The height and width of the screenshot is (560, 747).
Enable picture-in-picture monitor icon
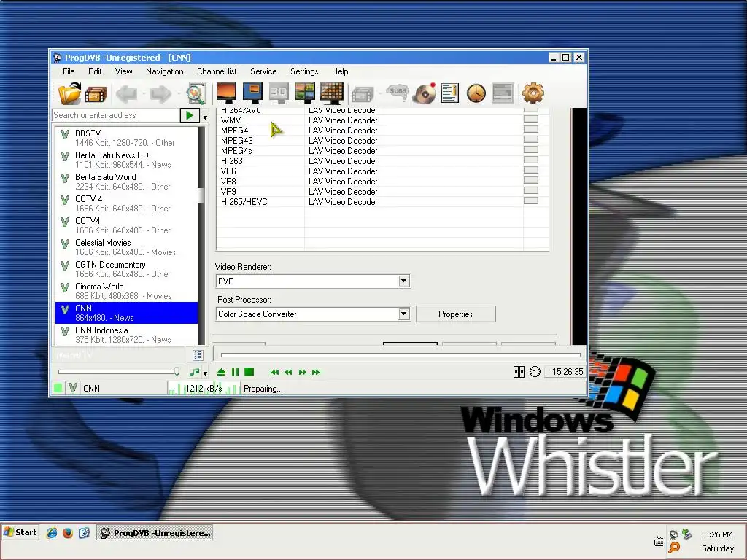252,93
